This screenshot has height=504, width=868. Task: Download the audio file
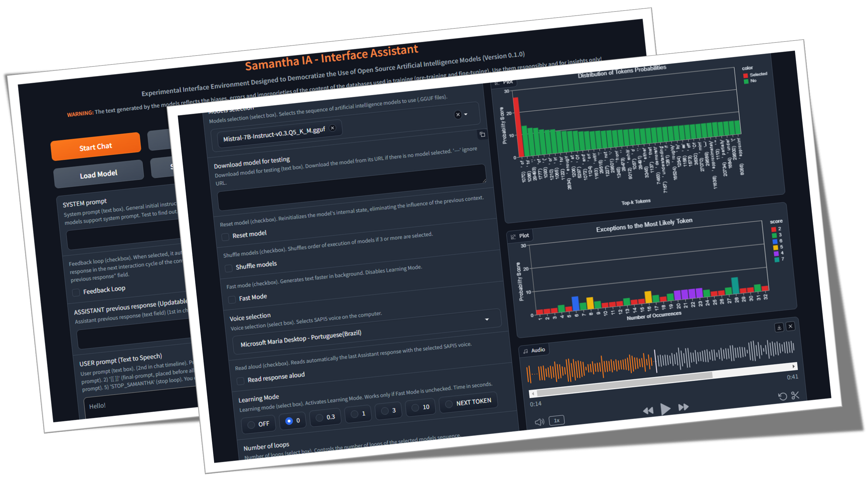click(779, 327)
